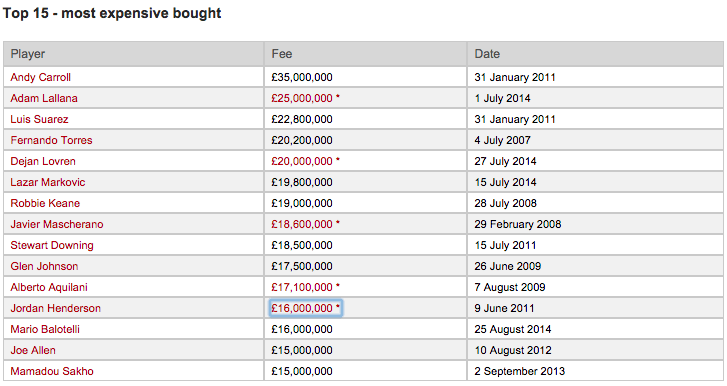Open Adam Lallana player link

(44, 98)
